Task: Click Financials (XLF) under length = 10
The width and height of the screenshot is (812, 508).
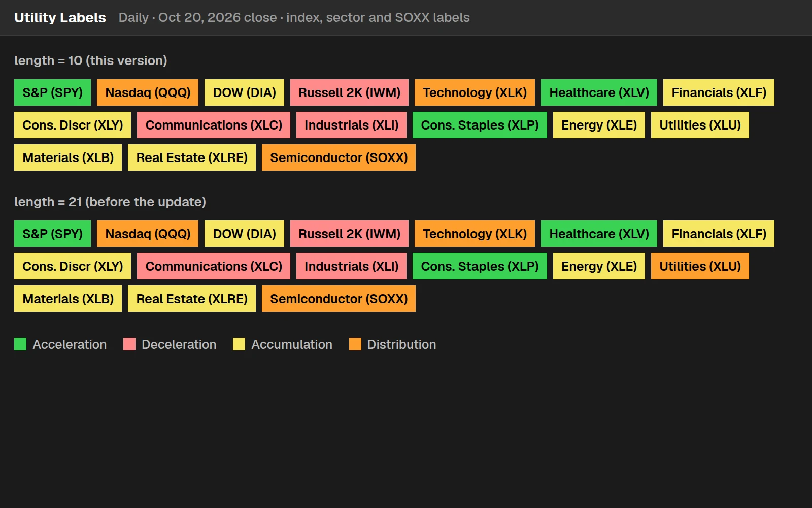Action: (x=719, y=92)
